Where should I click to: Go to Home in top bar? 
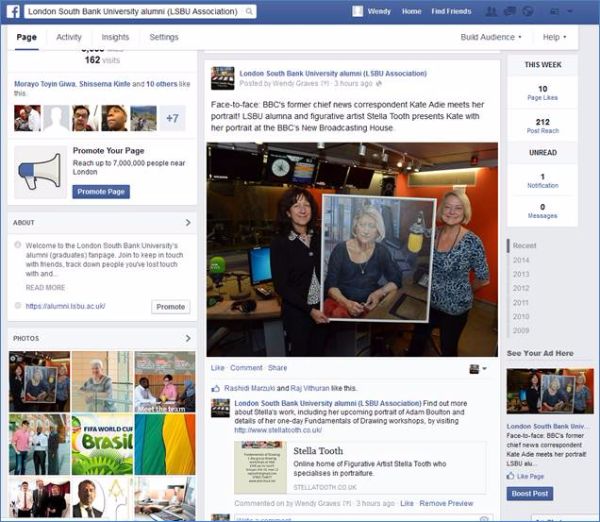(411, 11)
